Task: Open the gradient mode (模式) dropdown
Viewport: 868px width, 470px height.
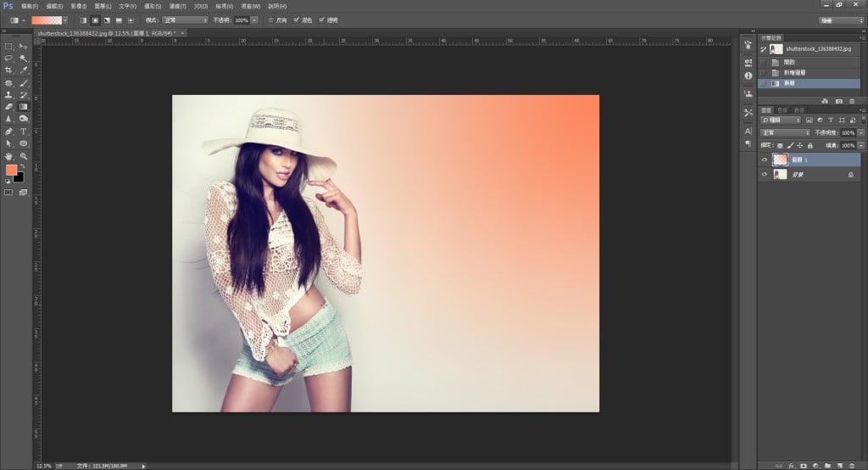Action: (186, 20)
